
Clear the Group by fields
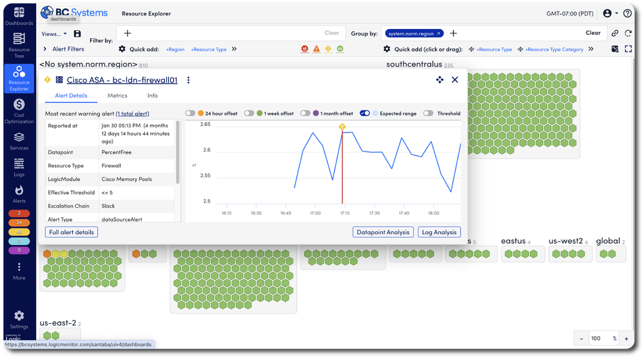[592, 33]
